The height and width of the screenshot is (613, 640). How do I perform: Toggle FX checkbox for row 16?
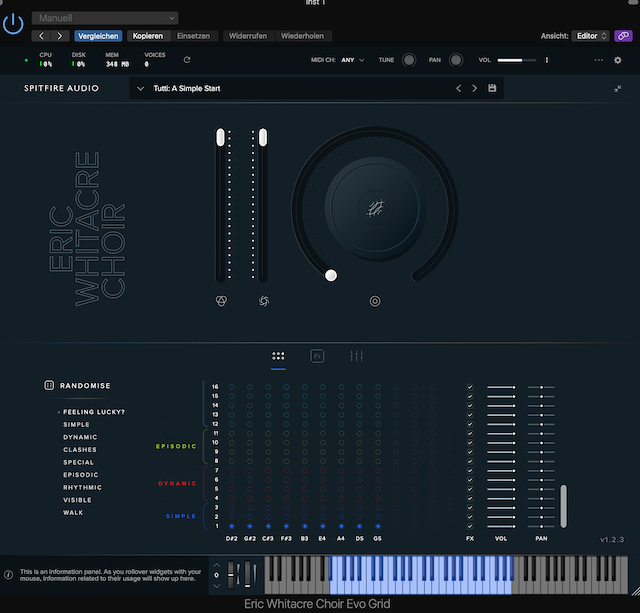point(470,387)
